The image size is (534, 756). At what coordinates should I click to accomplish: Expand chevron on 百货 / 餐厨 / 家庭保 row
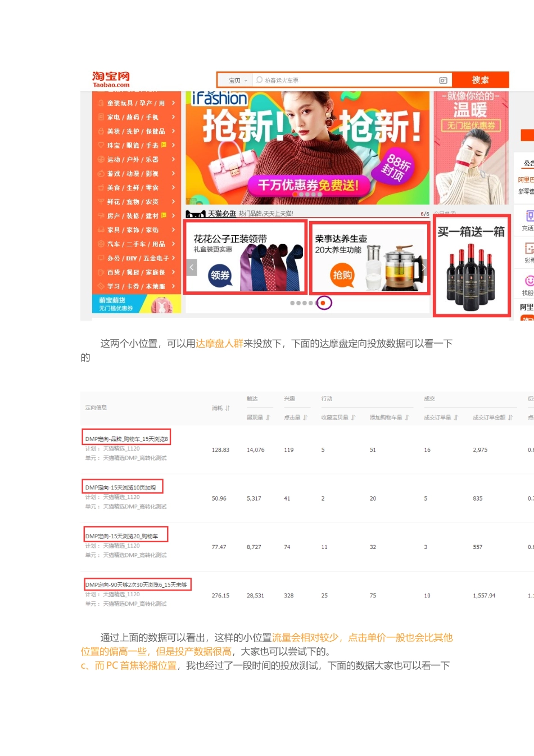click(173, 272)
